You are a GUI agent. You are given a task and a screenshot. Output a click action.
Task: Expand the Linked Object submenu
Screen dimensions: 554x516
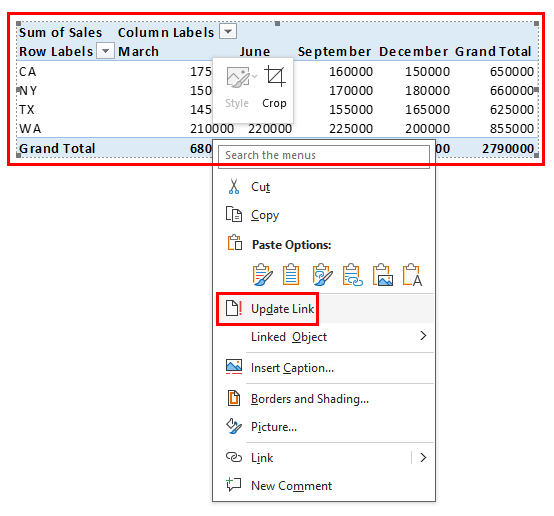(x=323, y=337)
